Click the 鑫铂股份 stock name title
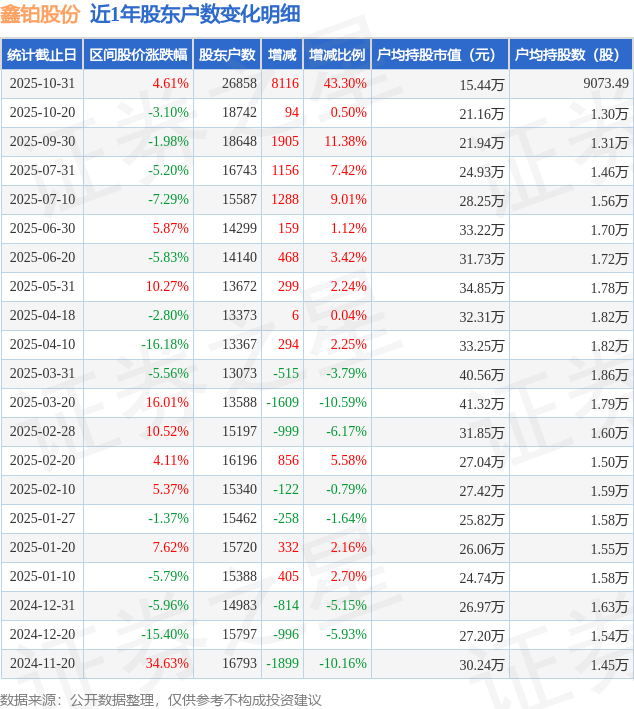634x709 pixels. tap(40, 14)
